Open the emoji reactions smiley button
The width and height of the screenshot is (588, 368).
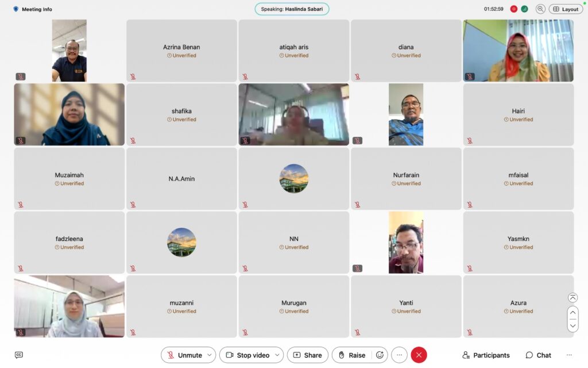pos(380,355)
